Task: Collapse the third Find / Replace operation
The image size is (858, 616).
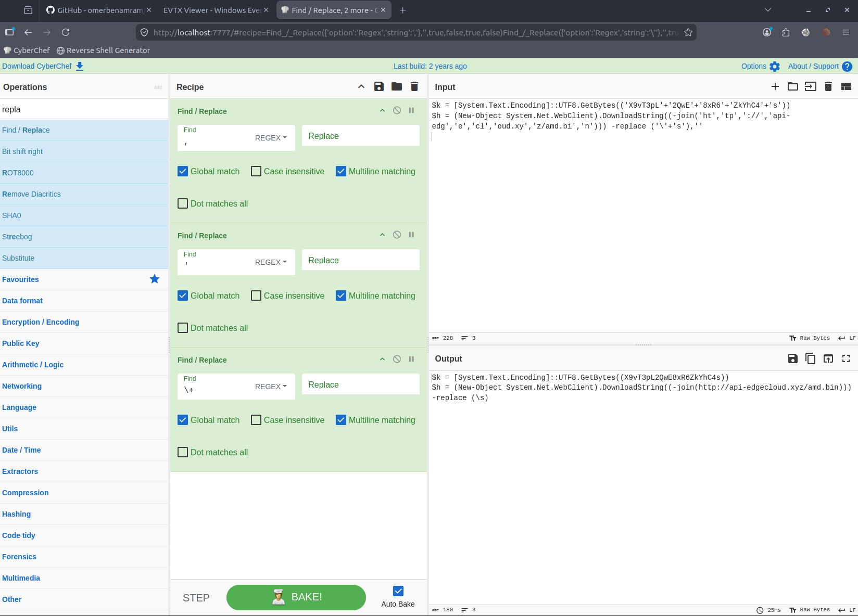Action: 382,359
